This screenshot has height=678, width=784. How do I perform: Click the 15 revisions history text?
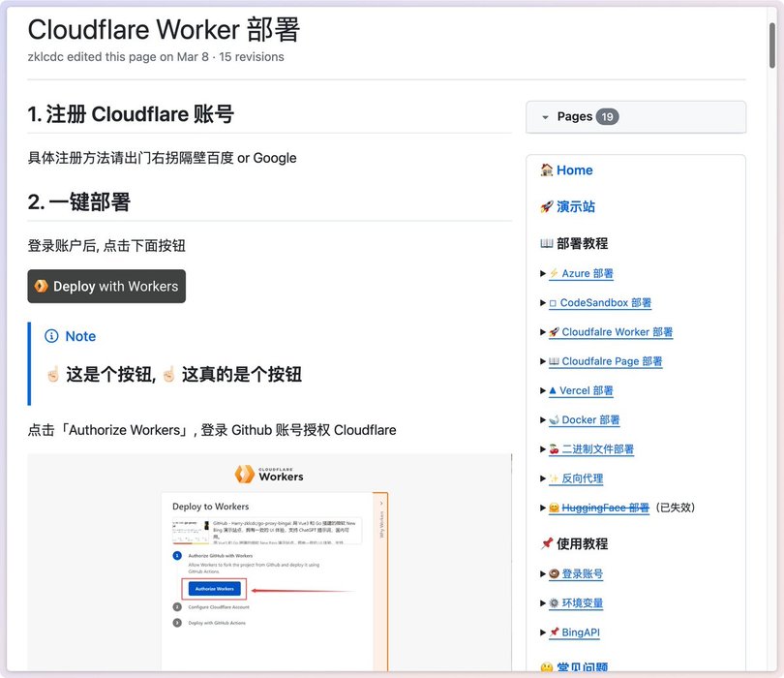(252, 57)
